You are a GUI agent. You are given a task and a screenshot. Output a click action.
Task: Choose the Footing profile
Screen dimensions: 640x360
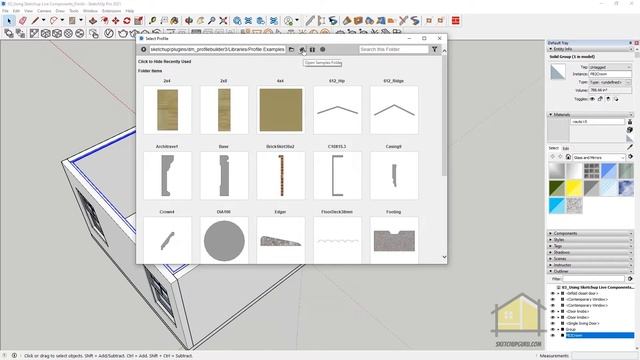[x=394, y=241]
